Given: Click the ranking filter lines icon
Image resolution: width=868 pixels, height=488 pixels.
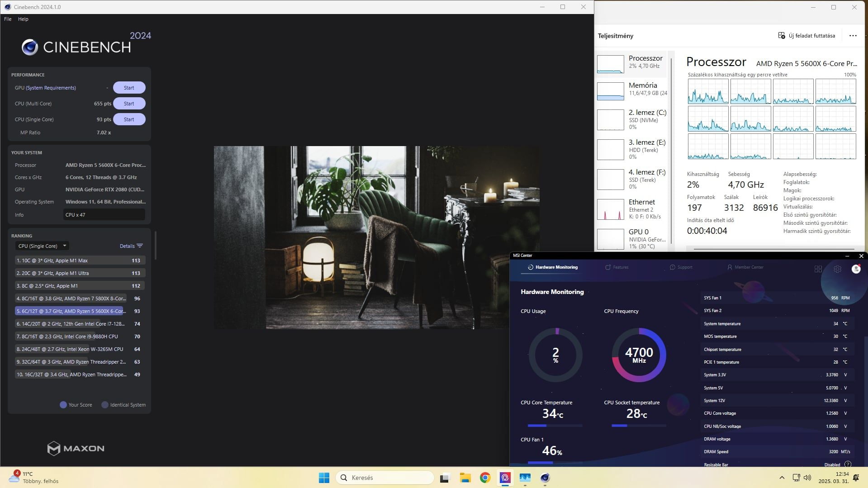Looking at the screenshot, I should click(x=140, y=246).
